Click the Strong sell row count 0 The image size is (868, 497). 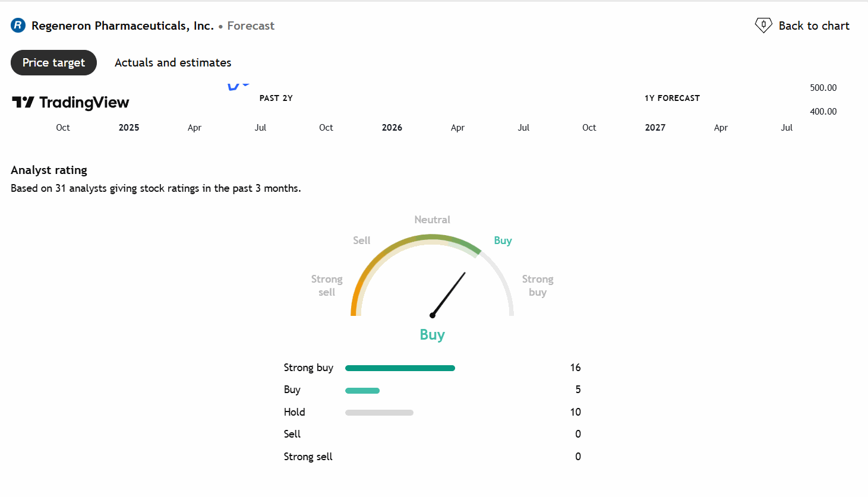tap(578, 457)
